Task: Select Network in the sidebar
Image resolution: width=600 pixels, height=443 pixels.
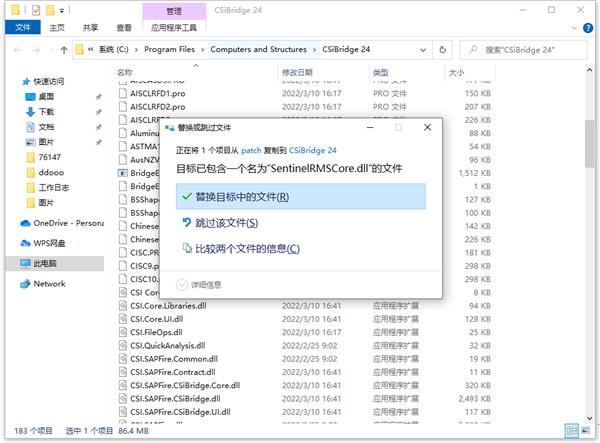Action: pos(49,284)
